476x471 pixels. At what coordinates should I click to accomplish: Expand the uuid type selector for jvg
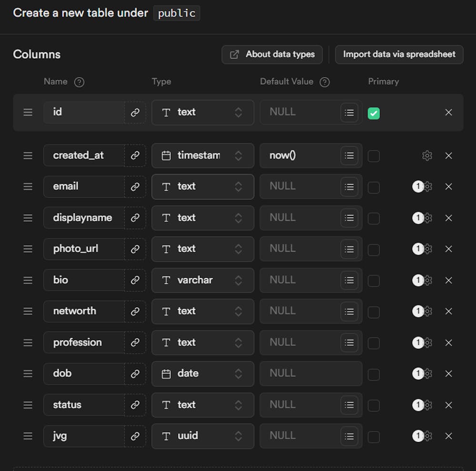(x=203, y=436)
